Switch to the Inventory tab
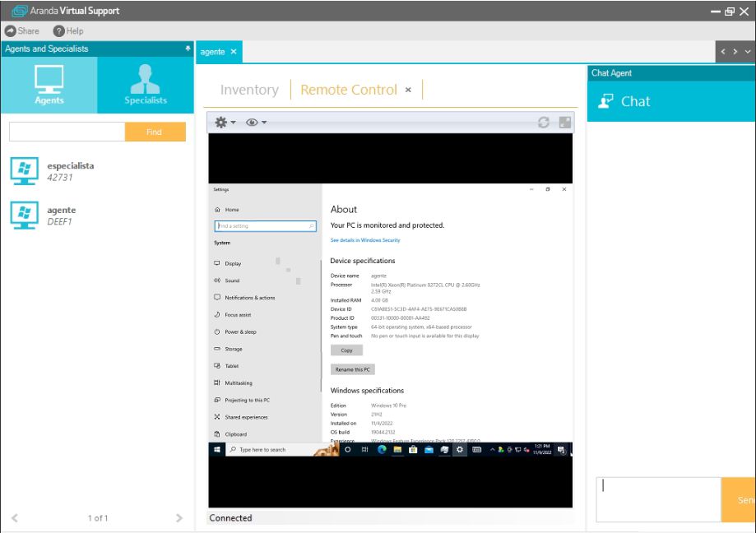This screenshot has height=533, width=756. pos(249,90)
